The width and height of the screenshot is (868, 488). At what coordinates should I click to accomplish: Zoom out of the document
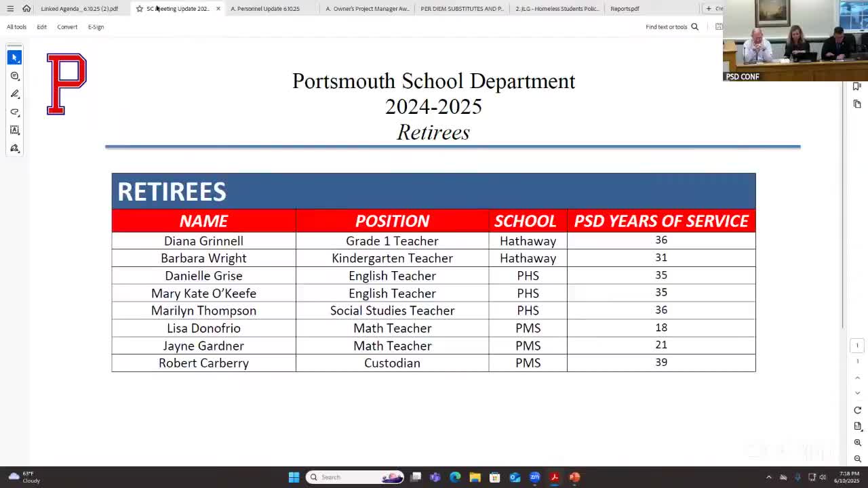pos(857,459)
